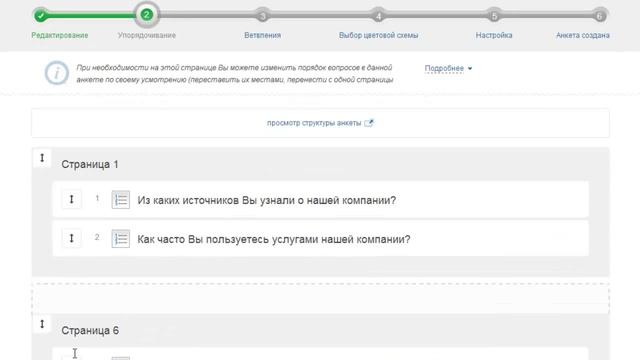The image size is (640, 360).
Task: Select question Из каких источников Вы узнали
Action: click(x=267, y=200)
